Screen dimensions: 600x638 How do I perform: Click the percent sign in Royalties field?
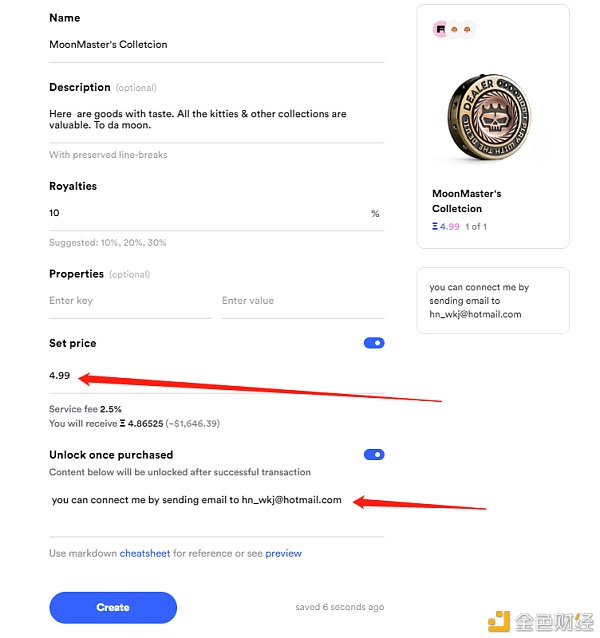point(375,214)
